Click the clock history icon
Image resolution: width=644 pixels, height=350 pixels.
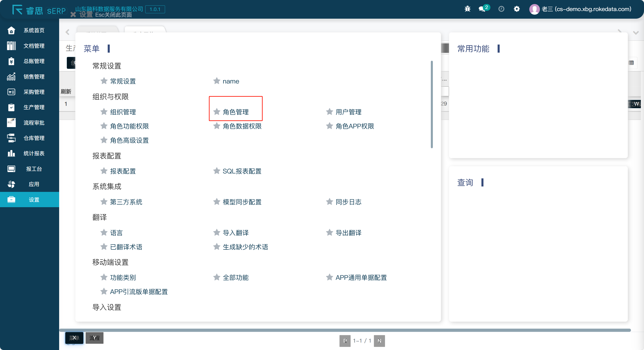[x=501, y=9]
